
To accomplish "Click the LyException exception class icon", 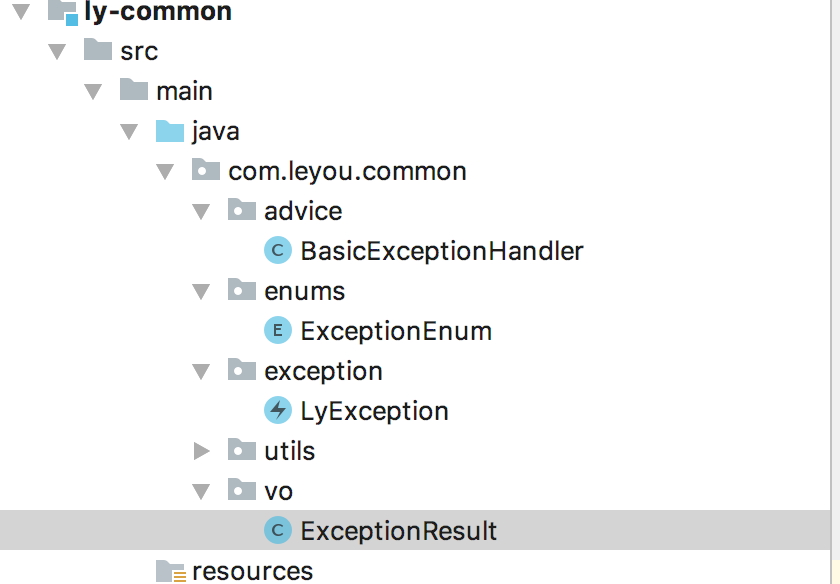I will (277, 411).
